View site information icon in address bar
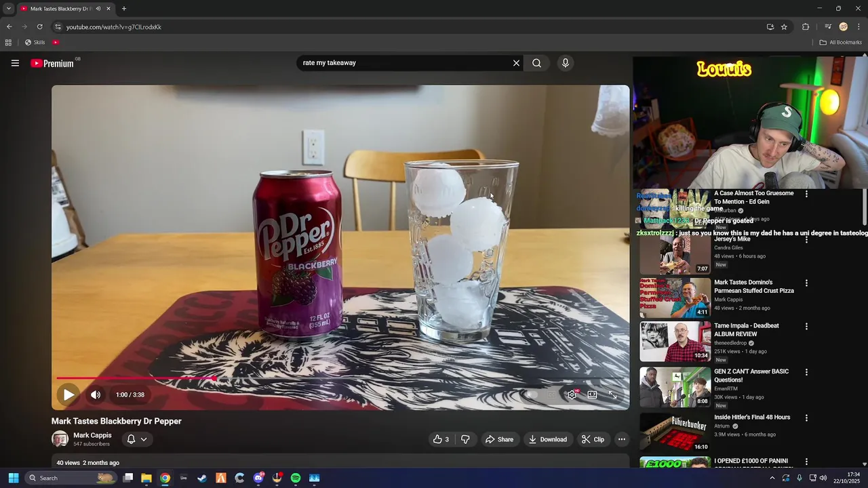This screenshot has width=868, height=488. coord(58,27)
